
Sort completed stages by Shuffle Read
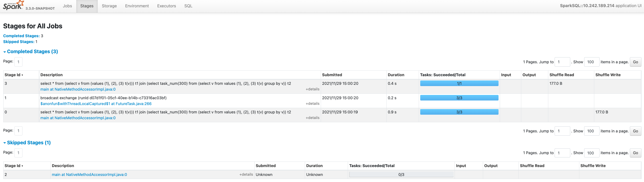tap(562, 75)
